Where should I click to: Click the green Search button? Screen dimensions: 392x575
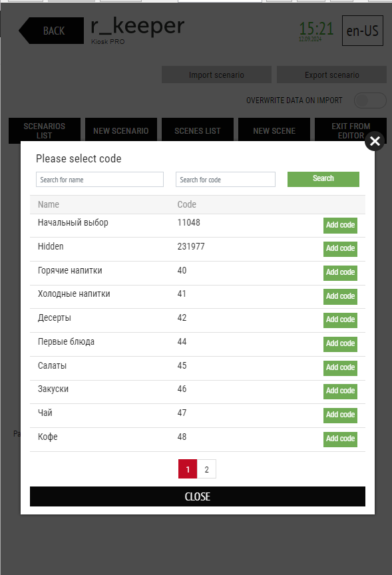pos(323,179)
